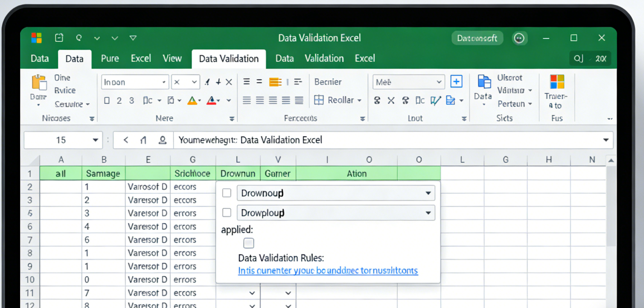Click the indent lines icon after orange icon

point(299,81)
